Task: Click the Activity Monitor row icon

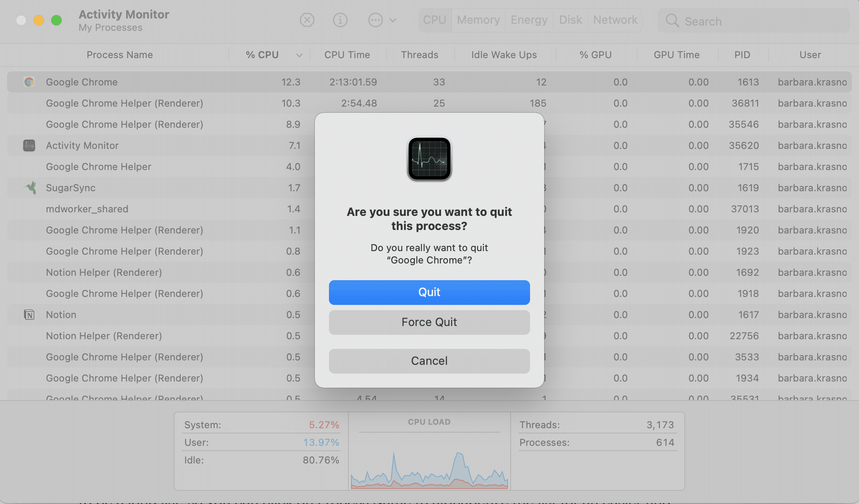Action: [29, 145]
